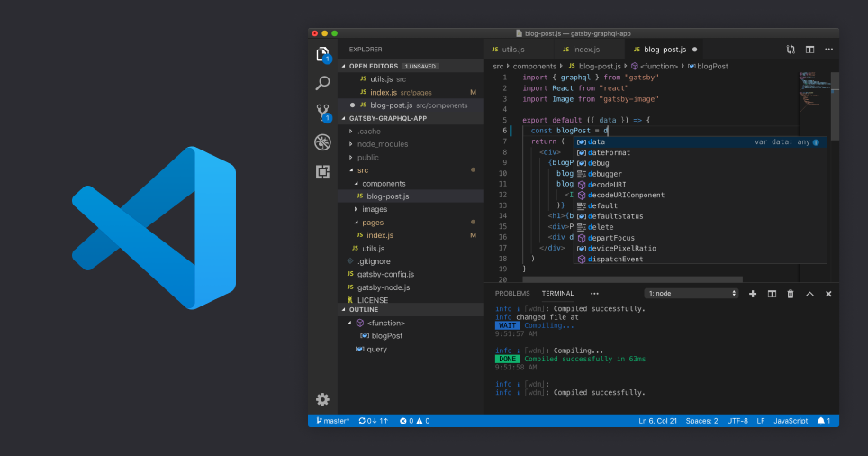Click the Kill Terminal trash icon
The height and width of the screenshot is (456, 868).
pos(791,294)
